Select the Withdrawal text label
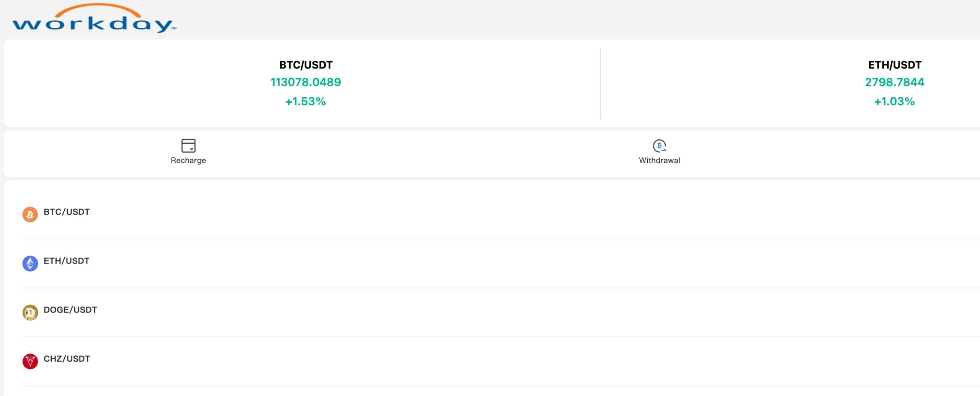 click(659, 160)
